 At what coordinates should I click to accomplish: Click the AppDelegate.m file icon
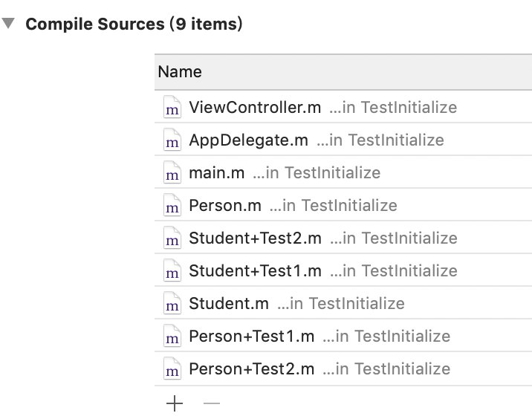[x=172, y=140]
